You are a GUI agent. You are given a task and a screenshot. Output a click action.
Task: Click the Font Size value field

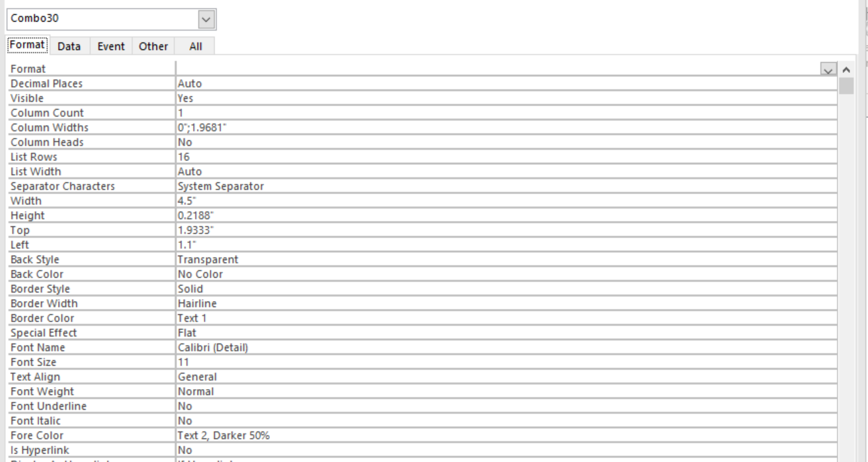point(505,362)
